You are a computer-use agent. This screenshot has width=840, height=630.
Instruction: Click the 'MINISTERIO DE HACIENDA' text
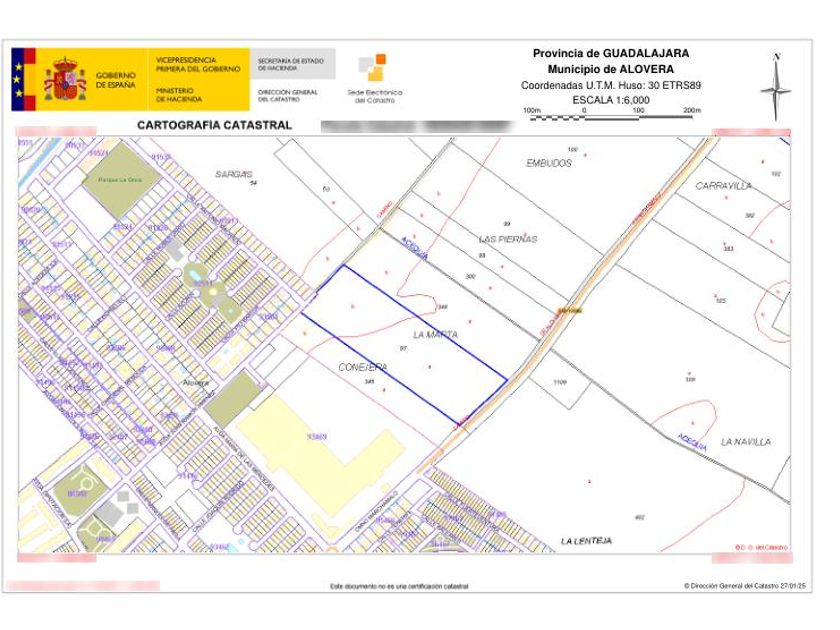click(179, 95)
